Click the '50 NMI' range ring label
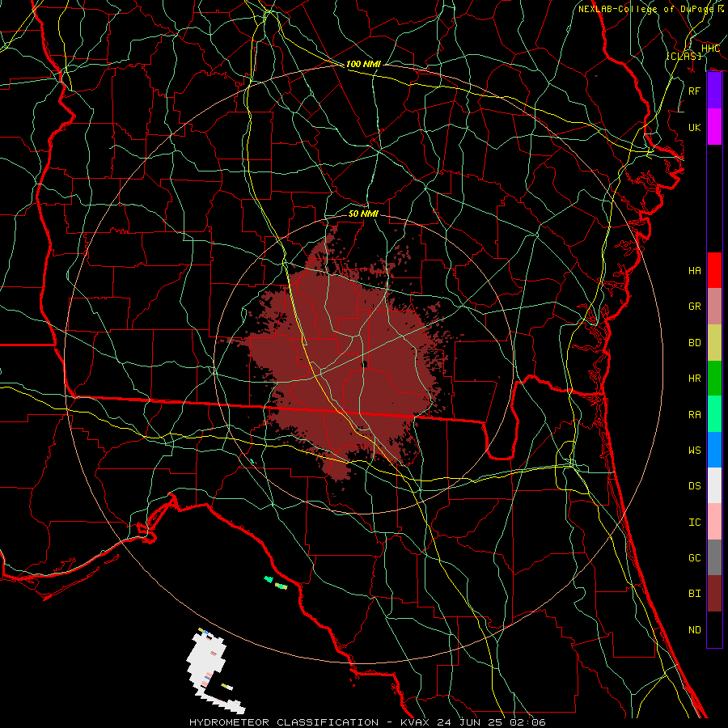This screenshot has width=728, height=728. click(x=363, y=214)
